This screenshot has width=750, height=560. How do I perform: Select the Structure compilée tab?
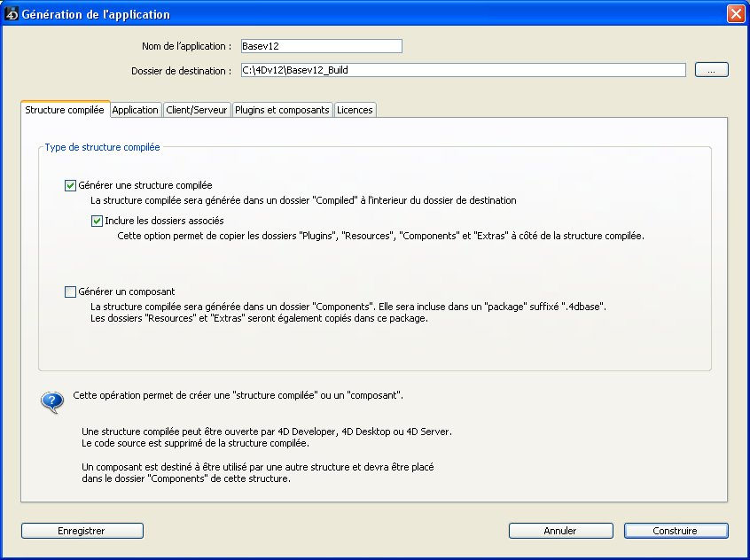click(x=65, y=110)
